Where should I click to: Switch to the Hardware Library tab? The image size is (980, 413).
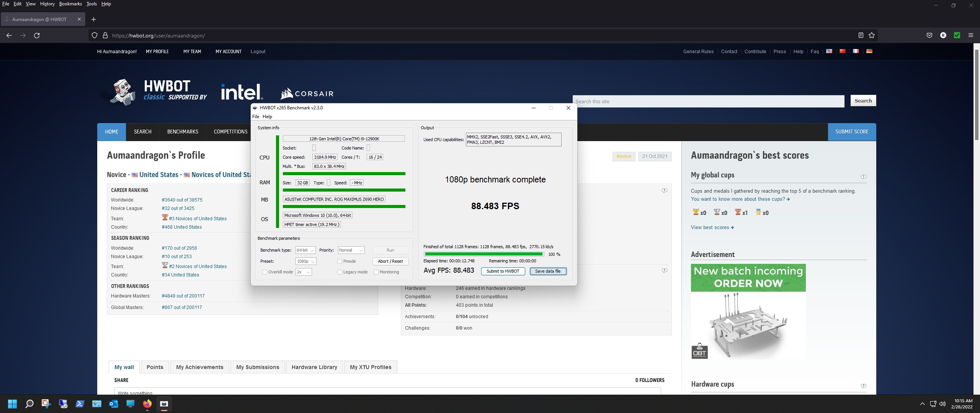coord(314,367)
